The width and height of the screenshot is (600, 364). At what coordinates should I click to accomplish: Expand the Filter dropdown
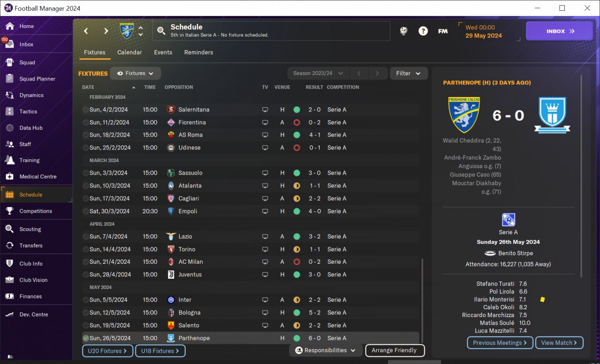tap(409, 74)
